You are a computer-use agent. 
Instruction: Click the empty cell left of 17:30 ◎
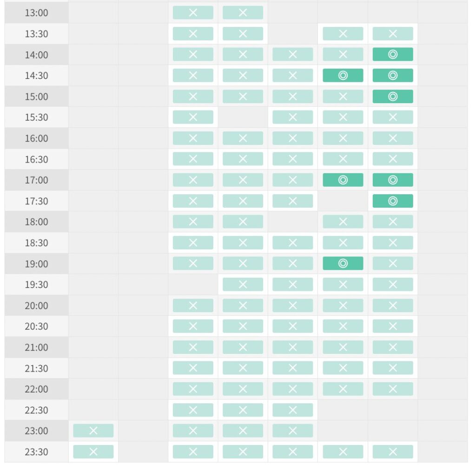tap(343, 201)
